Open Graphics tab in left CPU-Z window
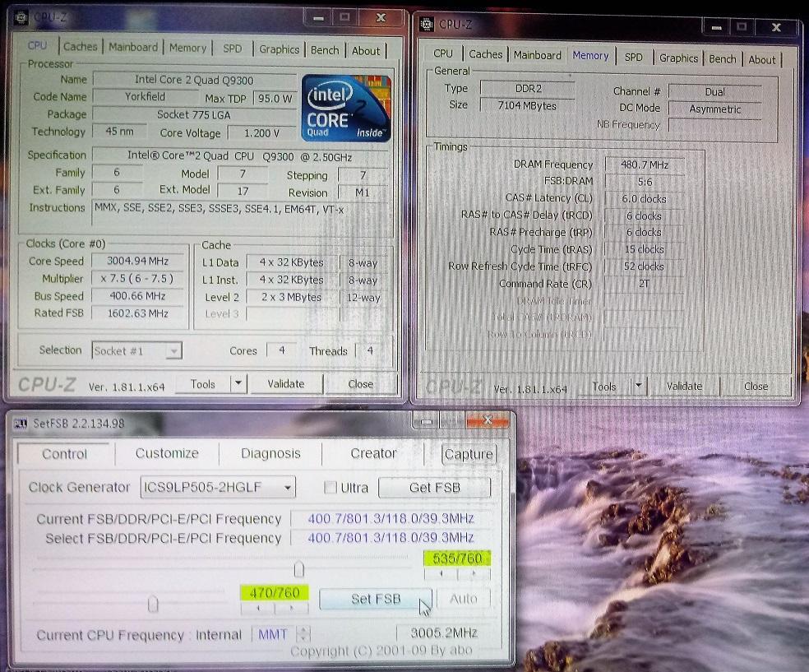 [280, 49]
